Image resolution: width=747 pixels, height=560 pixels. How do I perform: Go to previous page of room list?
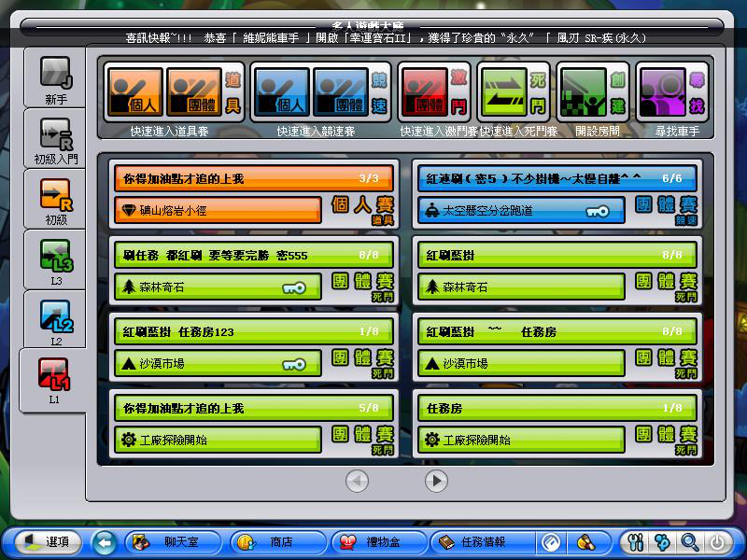(357, 481)
